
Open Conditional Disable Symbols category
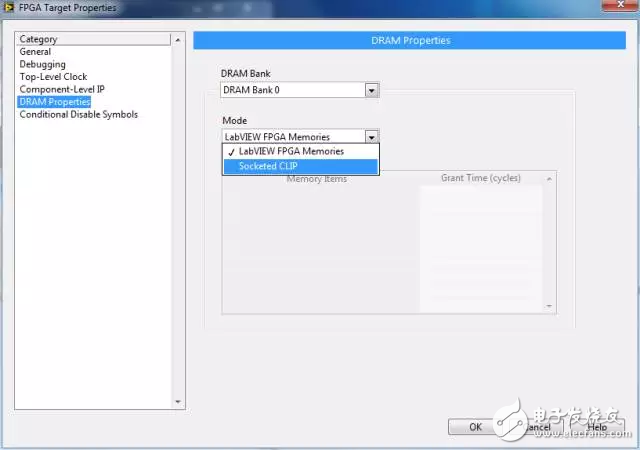point(78,114)
